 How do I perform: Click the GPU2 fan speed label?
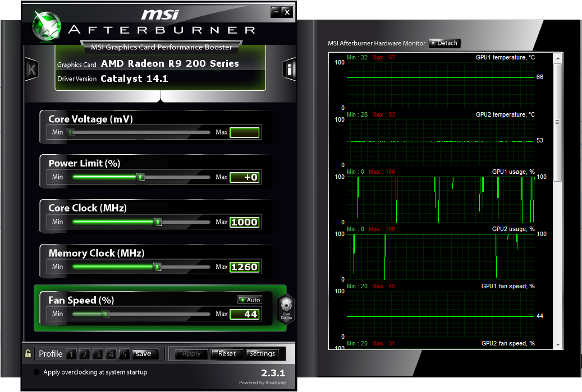tap(508, 343)
